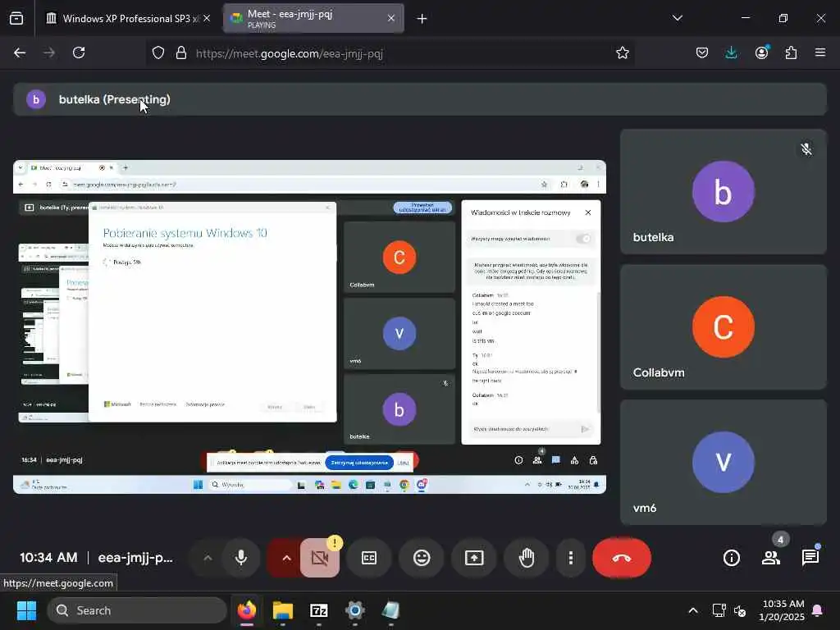The height and width of the screenshot is (630, 840).
Task: Open notifications bell in taskbar
Action: (x=817, y=610)
